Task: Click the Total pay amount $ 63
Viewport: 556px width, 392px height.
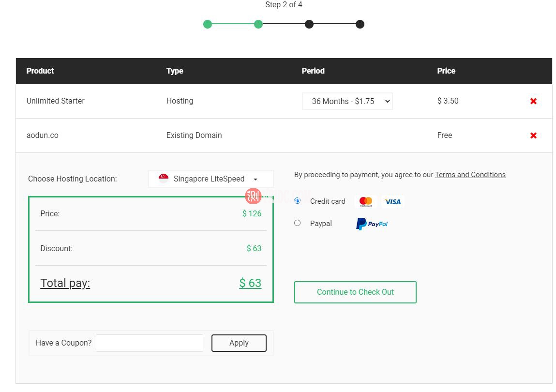Action: tap(250, 283)
